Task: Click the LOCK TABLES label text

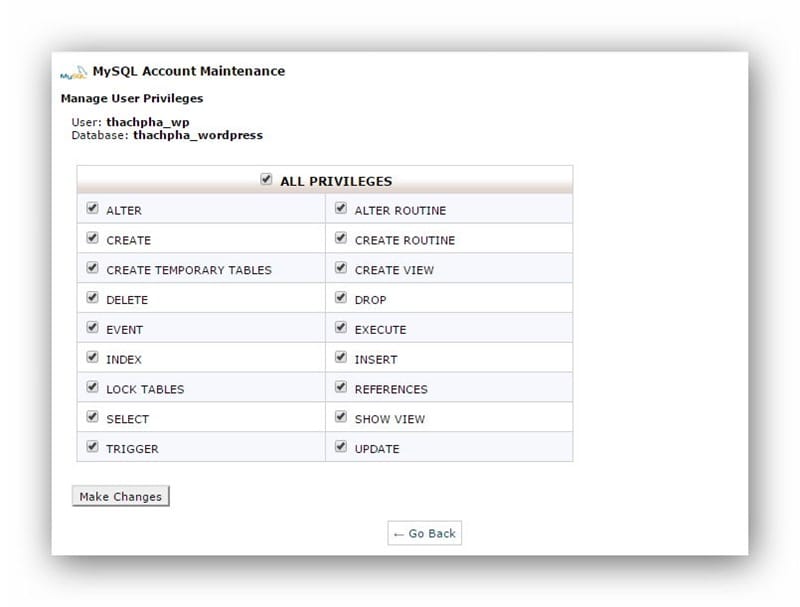Action: pyautogui.click(x=145, y=390)
